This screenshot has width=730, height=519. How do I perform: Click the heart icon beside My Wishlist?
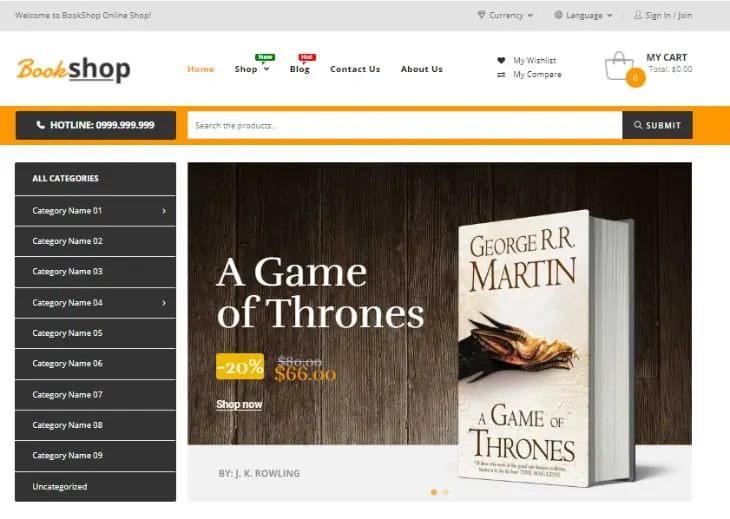click(x=501, y=60)
